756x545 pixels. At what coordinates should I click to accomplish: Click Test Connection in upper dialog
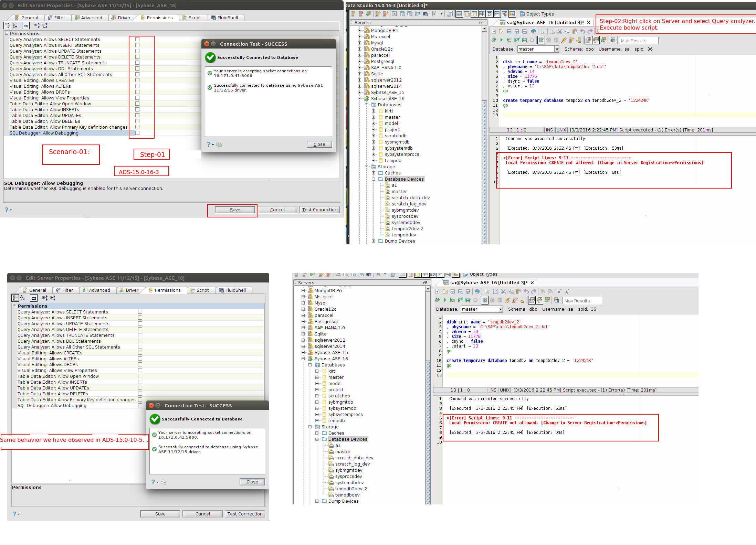tap(319, 210)
